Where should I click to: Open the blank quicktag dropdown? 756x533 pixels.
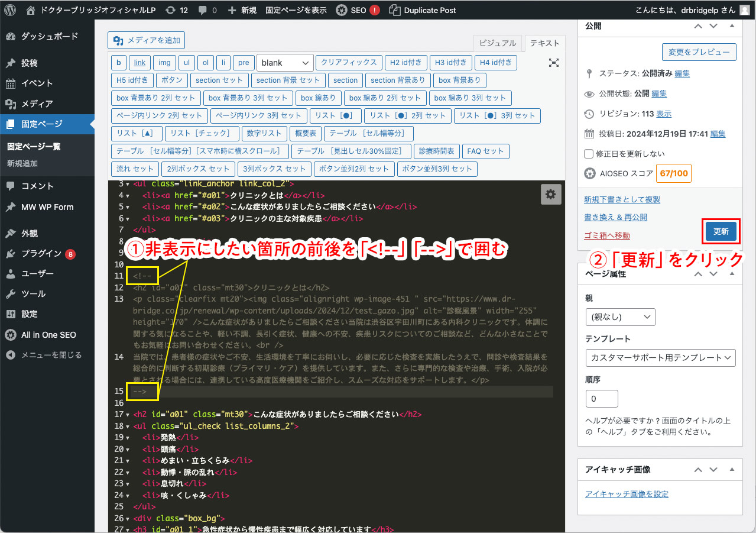coord(285,63)
